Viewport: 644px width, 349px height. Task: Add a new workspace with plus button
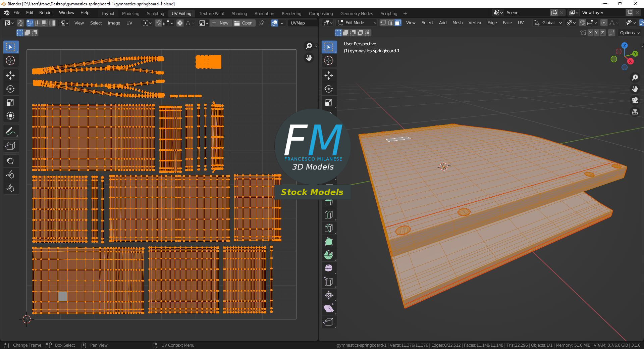pyautogui.click(x=405, y=13)
